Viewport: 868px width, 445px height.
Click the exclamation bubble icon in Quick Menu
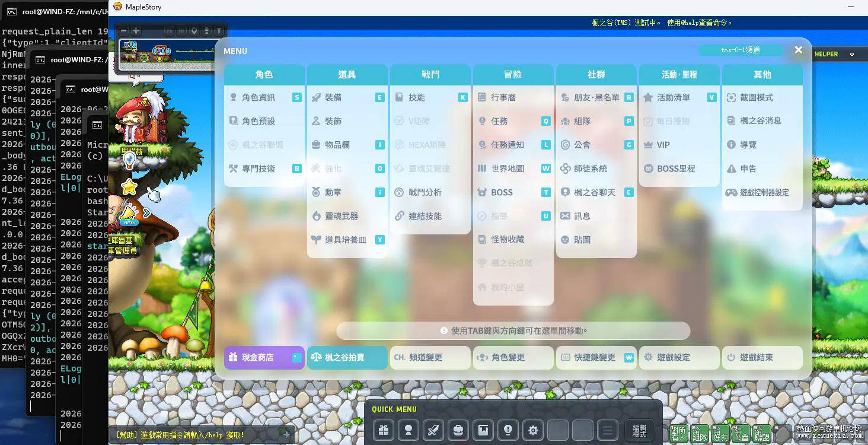click(508, 430)
